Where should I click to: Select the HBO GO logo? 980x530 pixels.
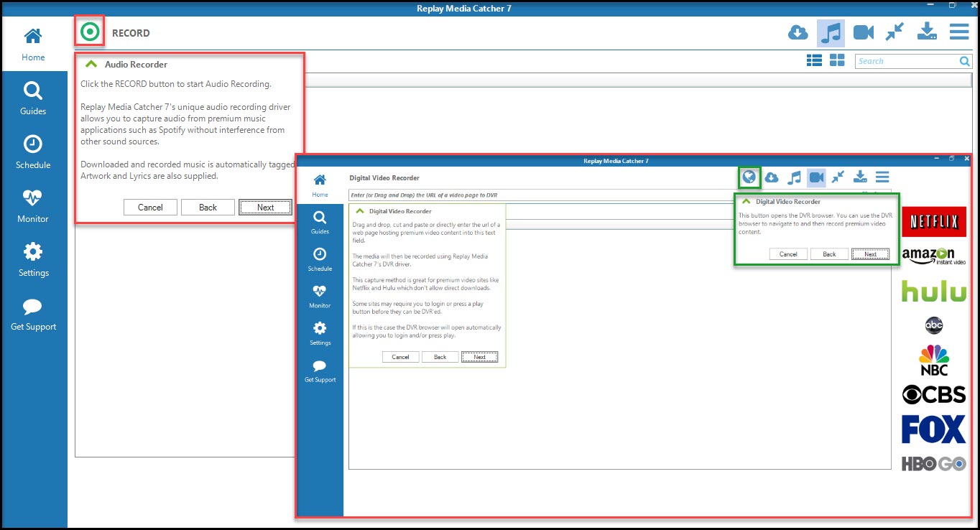pos(934,464)
